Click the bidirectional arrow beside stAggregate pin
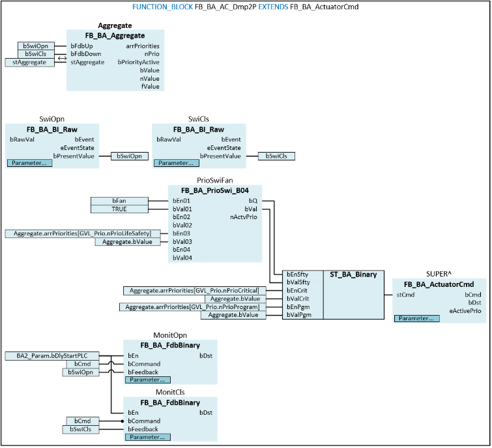 (61, 59)
